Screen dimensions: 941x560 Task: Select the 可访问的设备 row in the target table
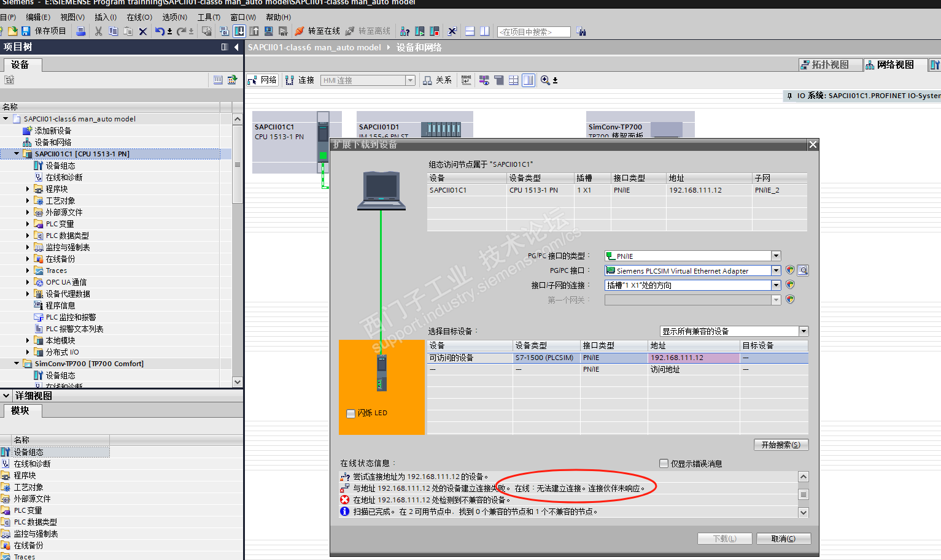pos(618,358)
